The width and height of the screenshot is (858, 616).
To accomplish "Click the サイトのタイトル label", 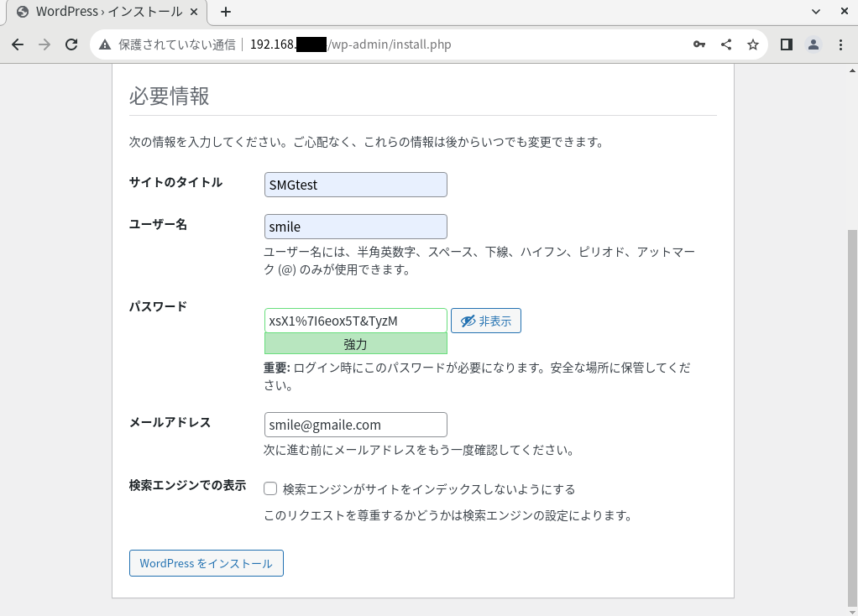I will pyautogui.click(x=175, y=182).
